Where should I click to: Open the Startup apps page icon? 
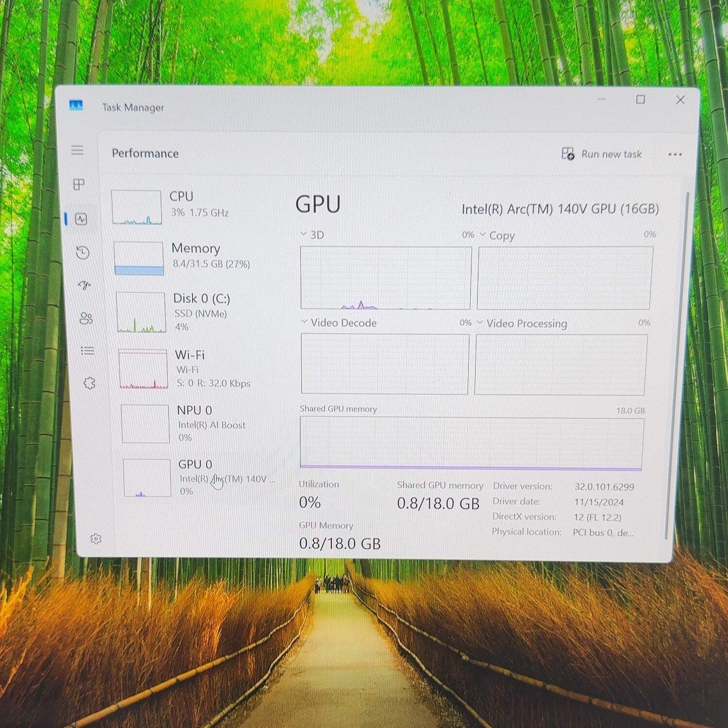84,285
